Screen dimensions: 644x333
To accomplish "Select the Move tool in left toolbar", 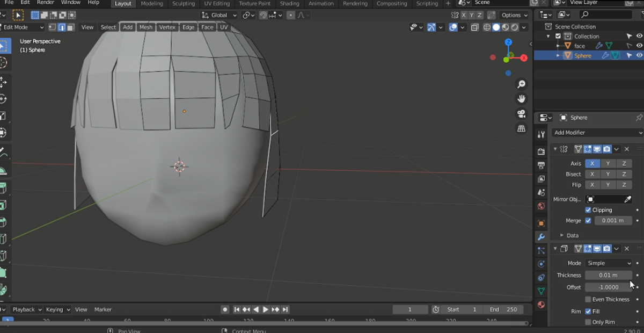I will [3, 82].
